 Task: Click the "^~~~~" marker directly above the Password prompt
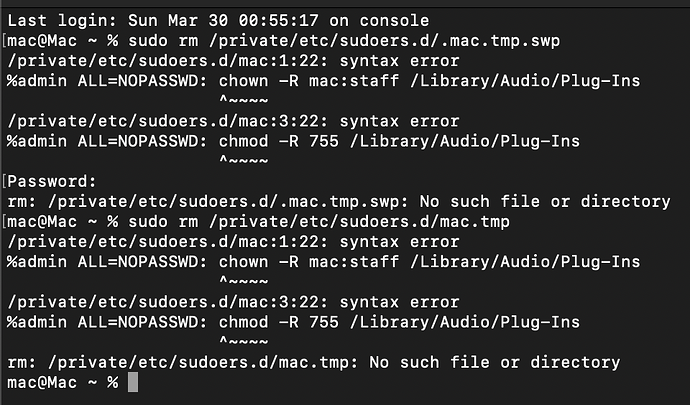243,161
